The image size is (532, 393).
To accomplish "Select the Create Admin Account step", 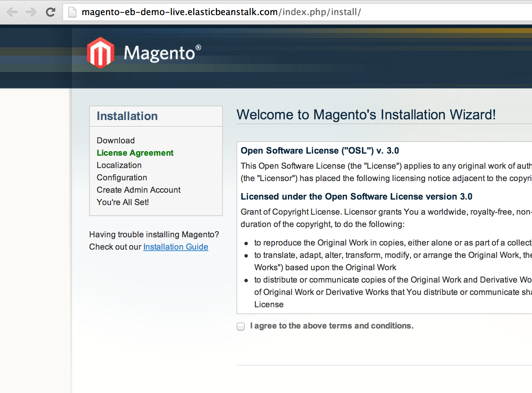I will click(x=138, y=190).
